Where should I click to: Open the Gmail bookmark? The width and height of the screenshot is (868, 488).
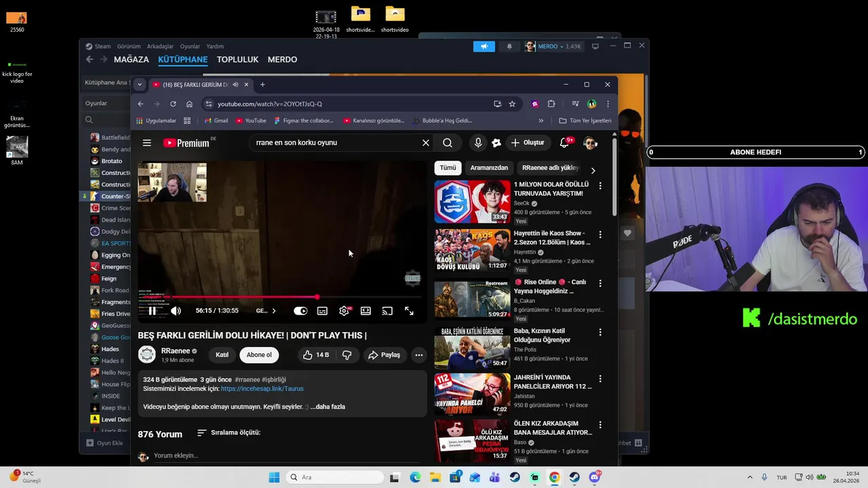point(216,121)
